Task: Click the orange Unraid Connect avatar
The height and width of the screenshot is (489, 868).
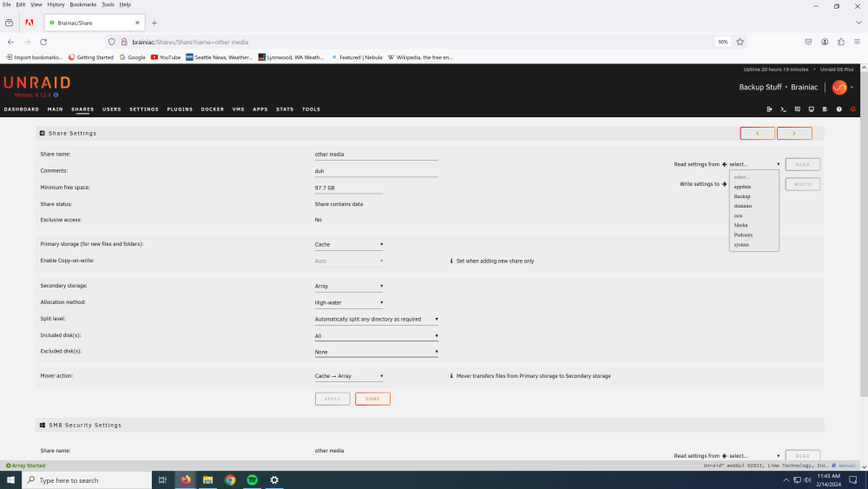Action: pyautogui.click(x=839, y=87)
